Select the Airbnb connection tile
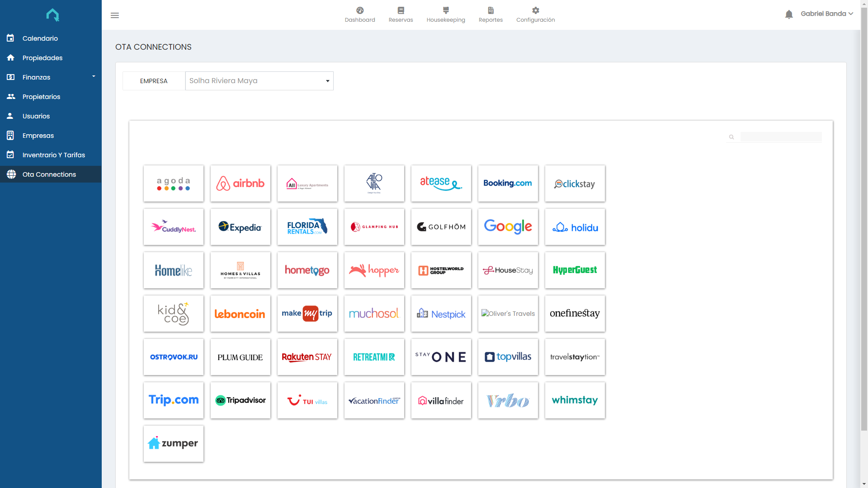Viewport: 868px width, 488px height. click(x=241, y=183)
